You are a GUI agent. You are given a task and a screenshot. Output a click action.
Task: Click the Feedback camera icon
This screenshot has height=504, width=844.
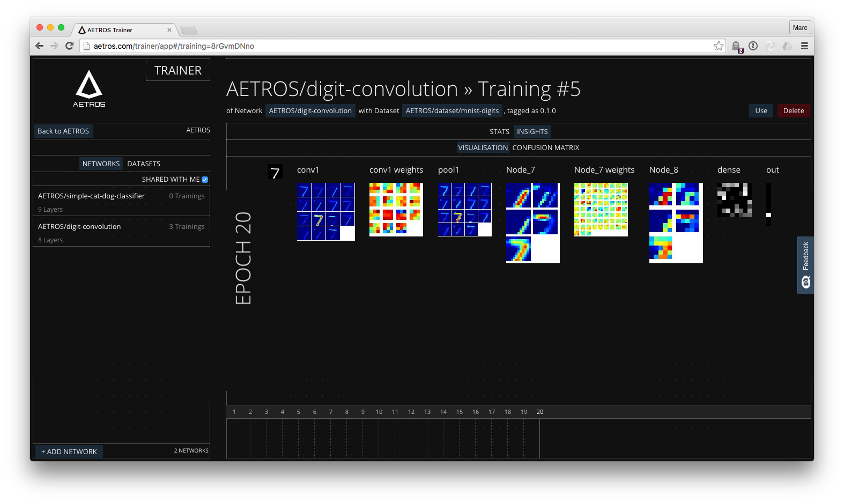tap(806, 282)
